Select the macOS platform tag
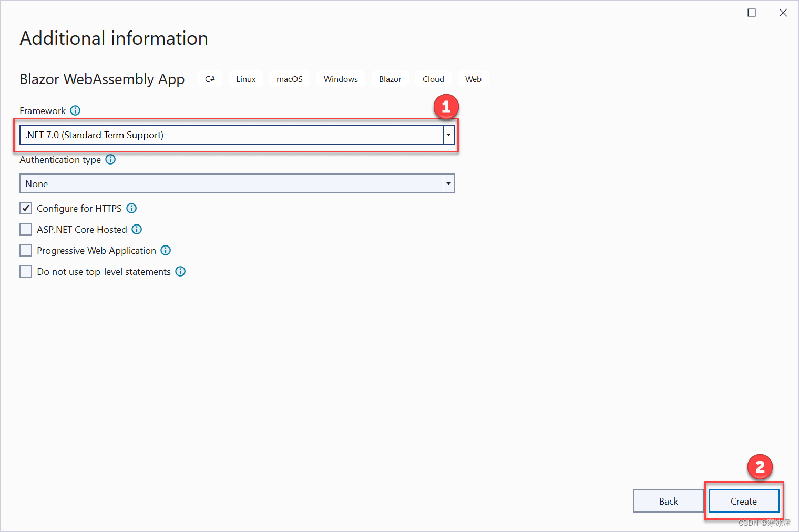Image resolution: width=799 pixels, height=532 pixels. click(289, 79)
